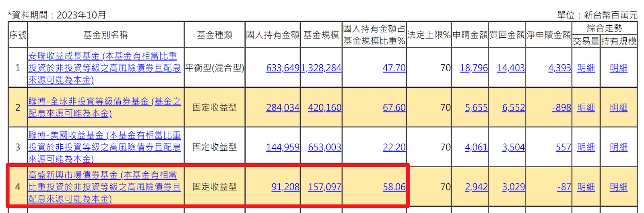The height and width of the screenshot is (213, 644).
Task: Open the 安聯收益成長基金 fund link
Action: coord(105,68)
